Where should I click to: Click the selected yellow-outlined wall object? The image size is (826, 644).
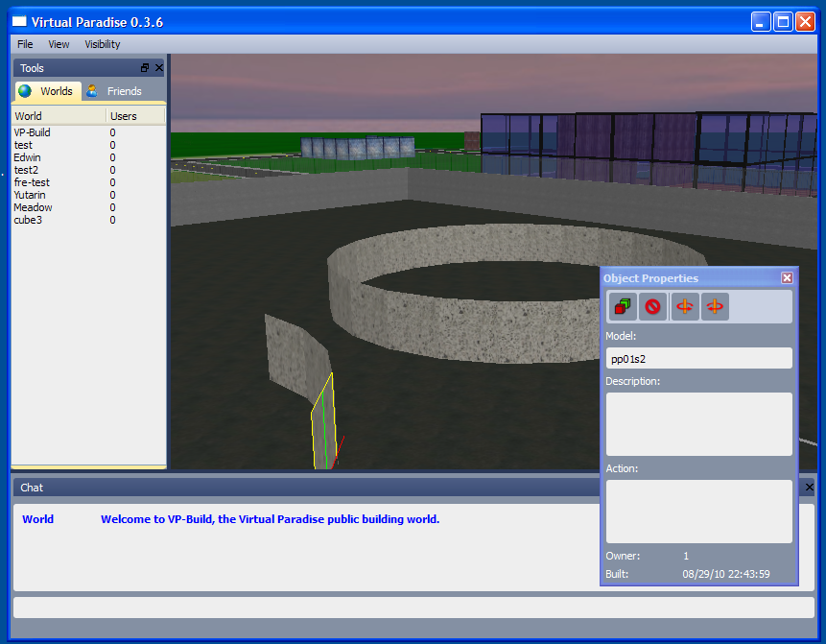[x=324, y=427]
